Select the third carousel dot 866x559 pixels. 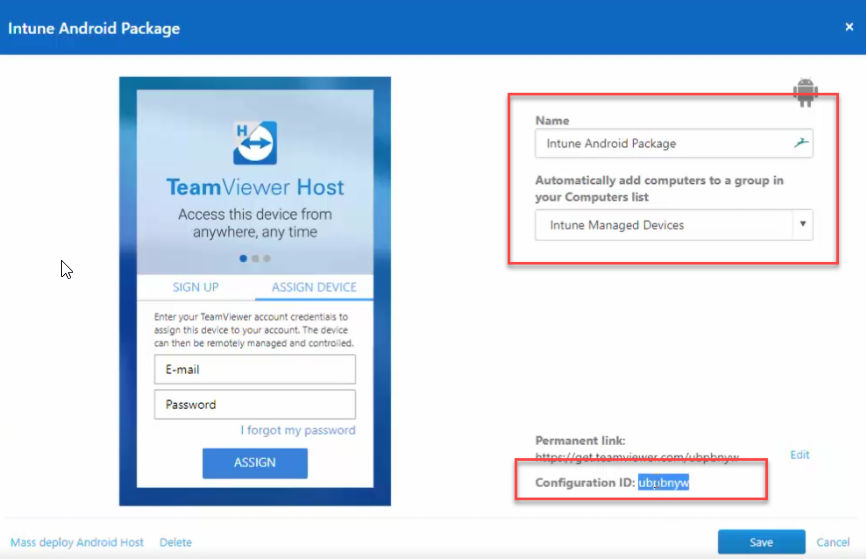click(267, 258)
